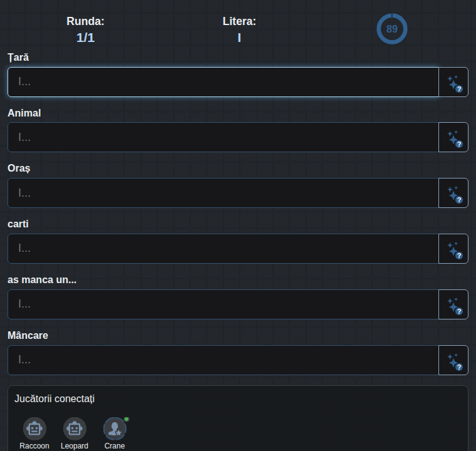
Task: Click the Litera I indicator
Action: pyautogui.click(x=239, y=29)
